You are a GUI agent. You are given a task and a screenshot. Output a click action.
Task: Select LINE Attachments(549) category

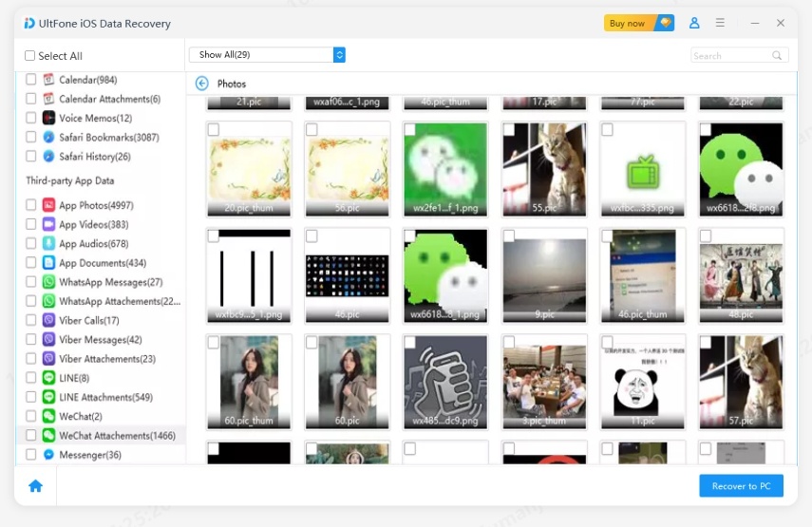coord(105,397)
